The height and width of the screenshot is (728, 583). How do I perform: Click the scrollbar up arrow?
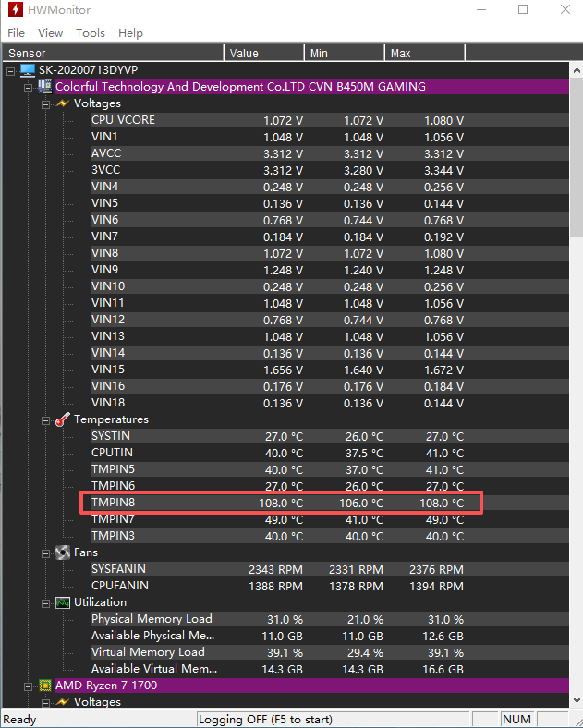coord(577,70)
